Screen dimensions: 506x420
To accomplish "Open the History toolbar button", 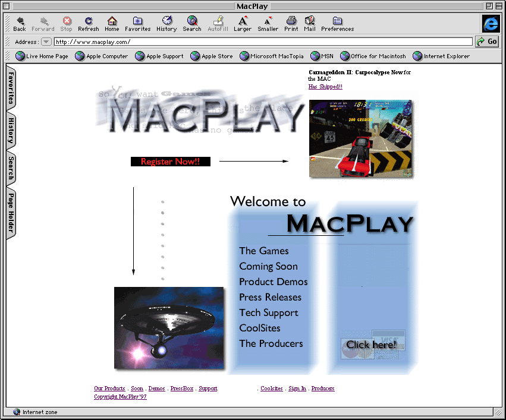I will coord(166,24).
